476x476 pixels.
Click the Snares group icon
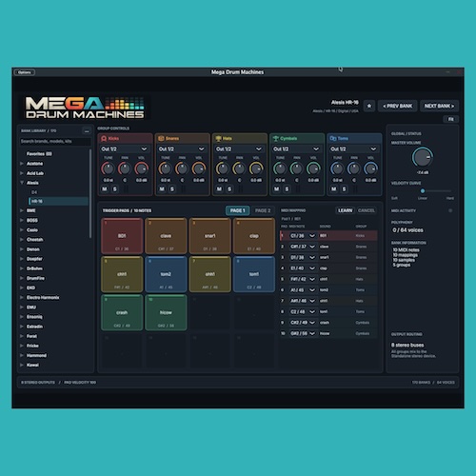click(x=161, y=139)
